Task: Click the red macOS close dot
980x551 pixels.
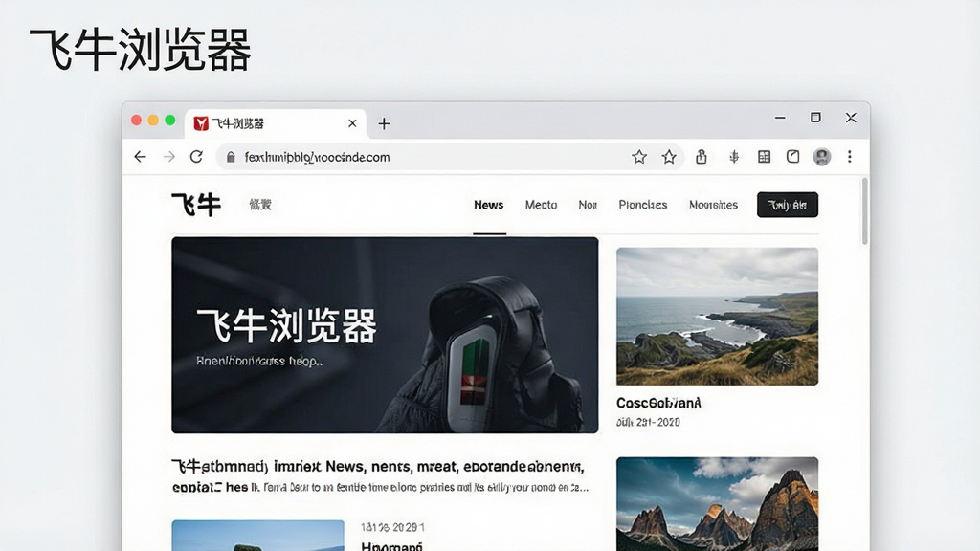Action: (x=136, y=120)
